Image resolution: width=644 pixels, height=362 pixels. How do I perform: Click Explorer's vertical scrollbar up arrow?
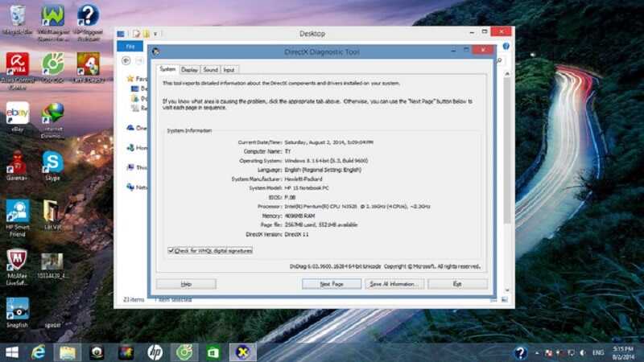[x=507, y=74]
